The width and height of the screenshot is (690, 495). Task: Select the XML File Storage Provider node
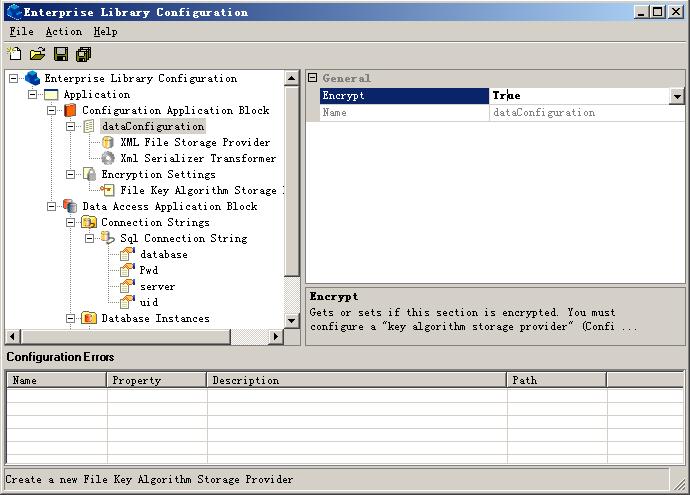tap(194, 143)
